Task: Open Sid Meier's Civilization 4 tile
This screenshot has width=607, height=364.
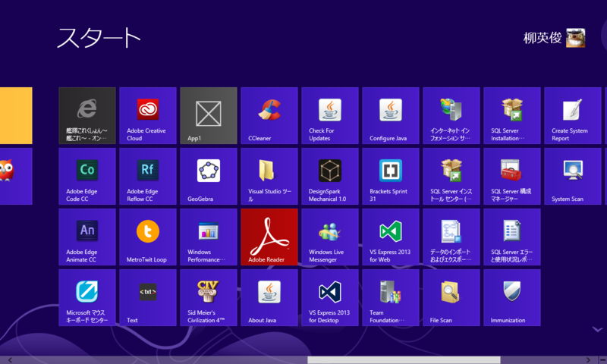Action: tap(209, 298)
